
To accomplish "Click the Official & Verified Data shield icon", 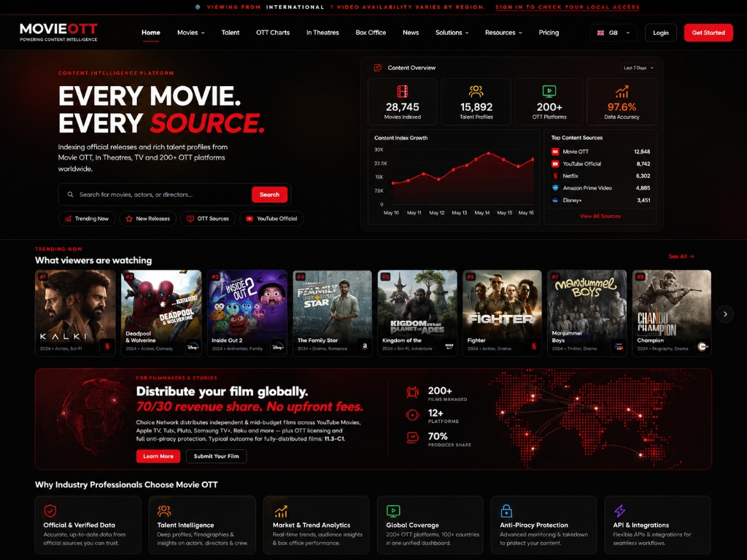I will [x=50, y=511].
